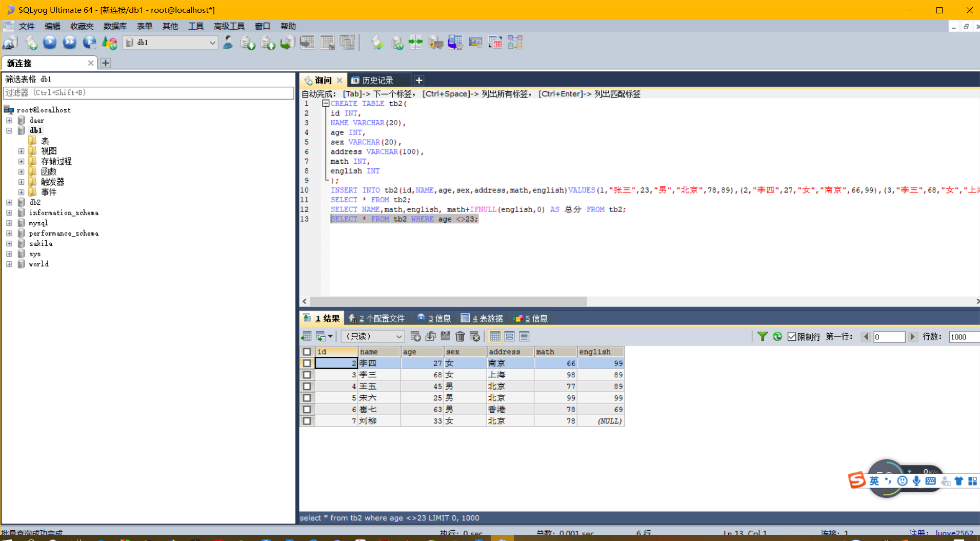This screenshot has height=541, width=980.
Task: Click the table filter input box
Action: pos(148,93)
